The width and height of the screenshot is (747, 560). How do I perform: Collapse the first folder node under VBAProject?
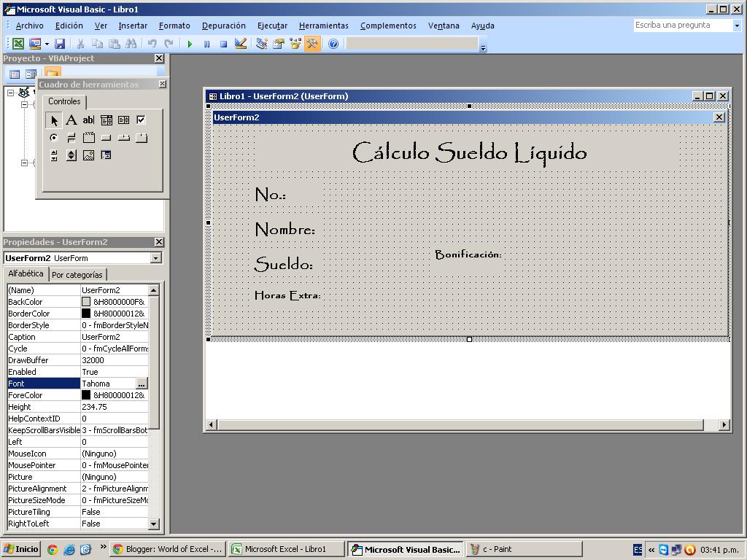click(x=24, y=104)
